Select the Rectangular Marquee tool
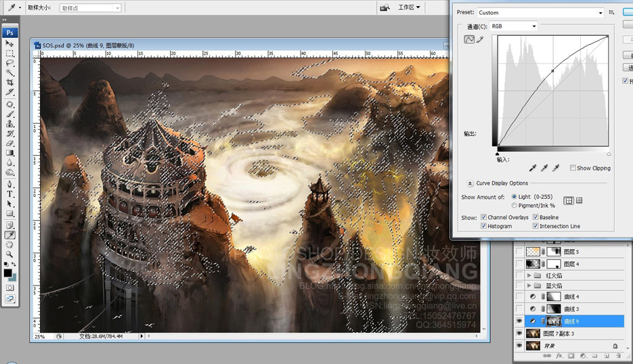The image size is (633, 364). pyautogui.click(x=9, y=53)
